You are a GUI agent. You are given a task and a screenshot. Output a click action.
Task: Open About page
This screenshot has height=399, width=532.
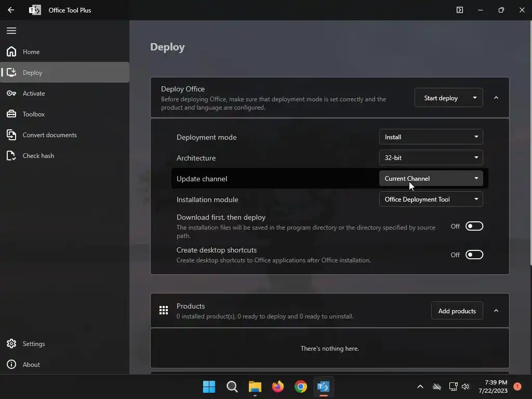pyautogui.click(x=64, y=364)
